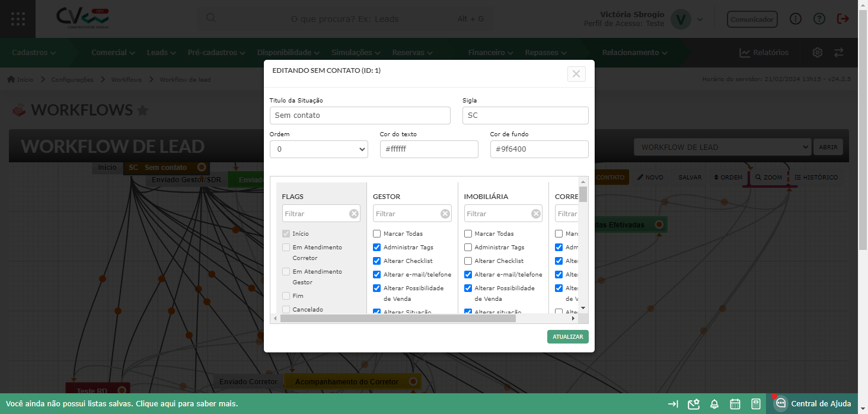
Task: Open the apps grid menu icon
Action: pyautogui.click(x=18, y=19)
